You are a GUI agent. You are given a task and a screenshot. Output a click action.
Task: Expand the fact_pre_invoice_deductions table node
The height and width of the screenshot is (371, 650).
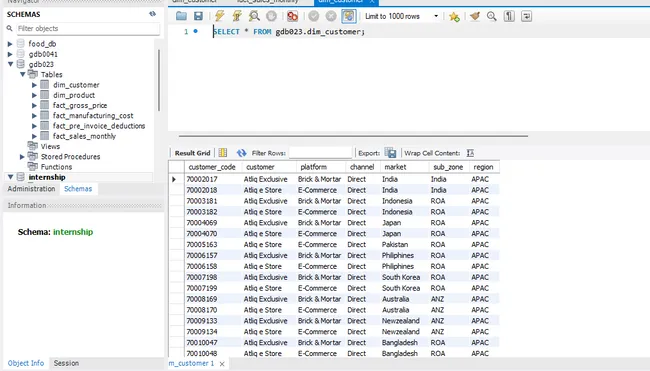[34, 126]
